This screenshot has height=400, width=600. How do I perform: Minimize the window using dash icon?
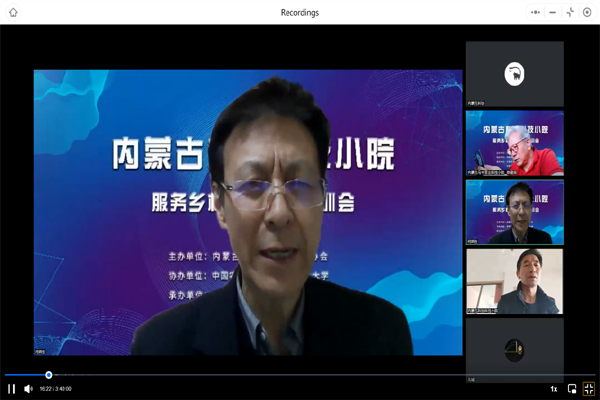(553, 12)
